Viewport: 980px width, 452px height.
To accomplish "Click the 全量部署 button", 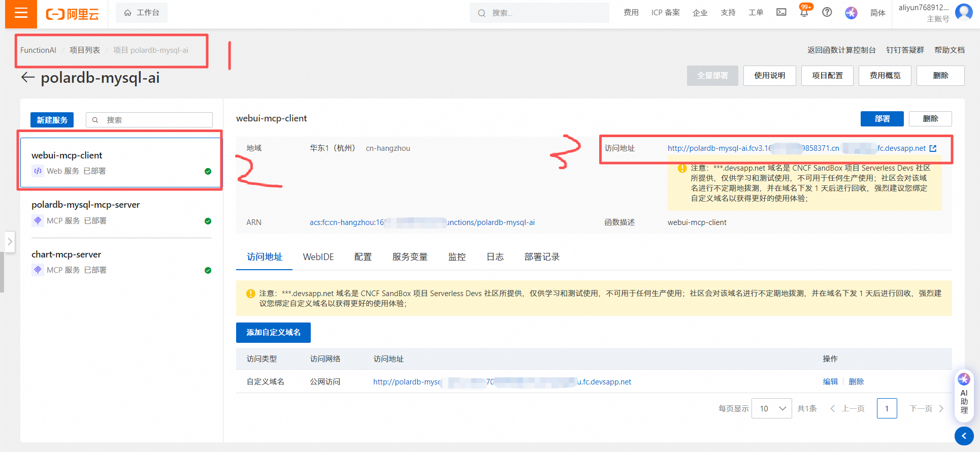I will pos(712,76).
